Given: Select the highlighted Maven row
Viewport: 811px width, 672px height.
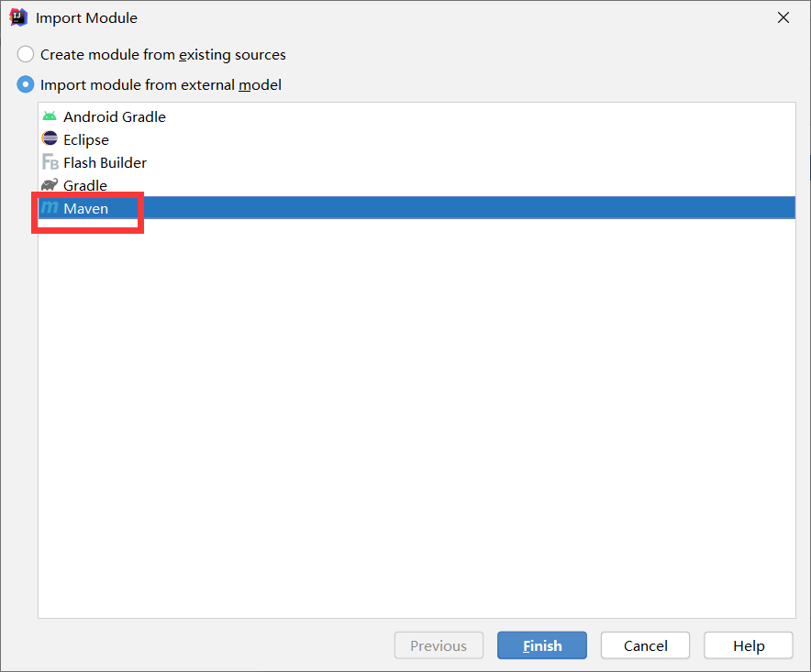Looking at the screenshot, I should coord(417,208).
